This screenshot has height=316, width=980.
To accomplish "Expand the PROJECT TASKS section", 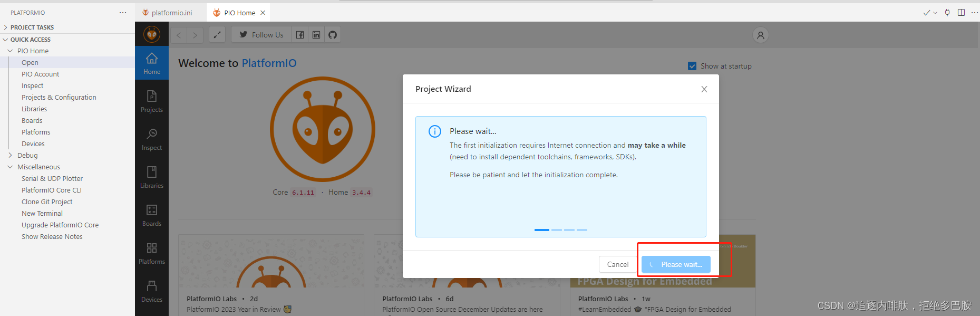I will pos(67,27).
